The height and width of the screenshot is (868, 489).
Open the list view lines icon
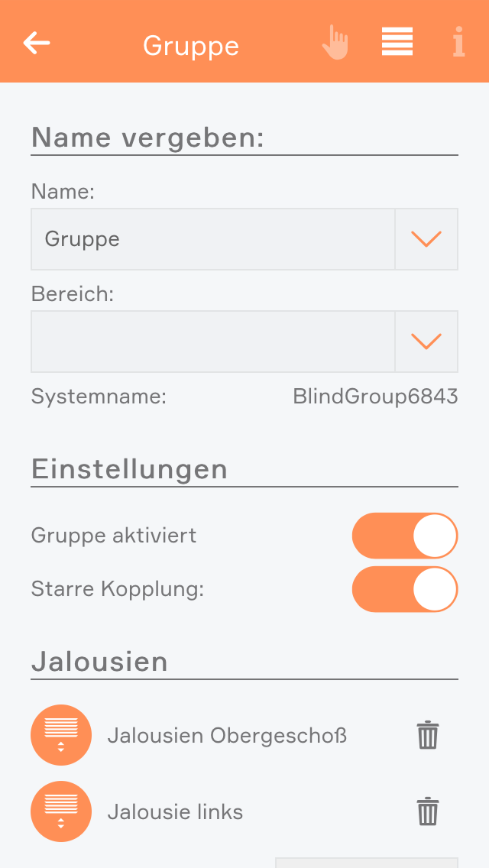click(397, 41)
